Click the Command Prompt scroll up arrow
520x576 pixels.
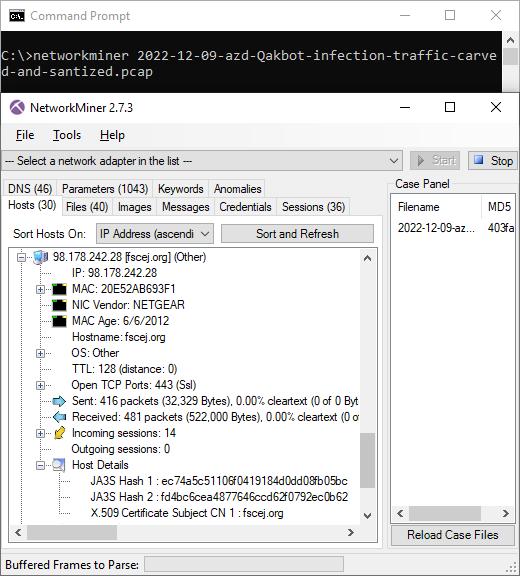point(510,40)
